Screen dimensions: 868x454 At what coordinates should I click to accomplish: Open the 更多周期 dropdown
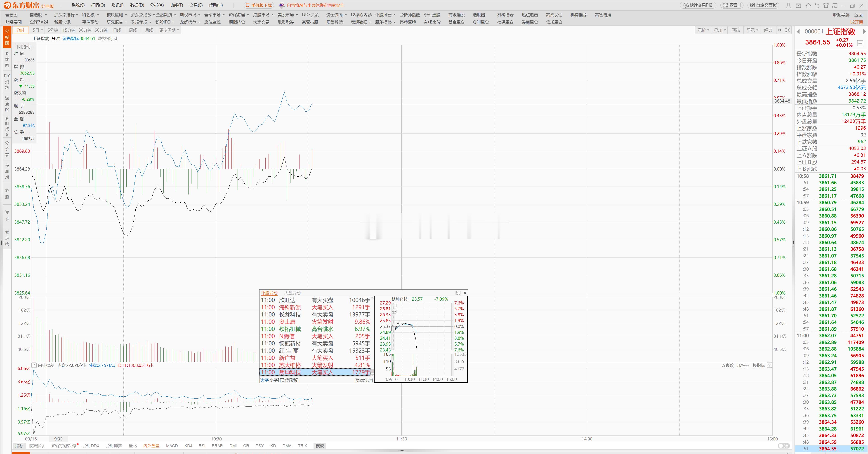coord(169,30)
